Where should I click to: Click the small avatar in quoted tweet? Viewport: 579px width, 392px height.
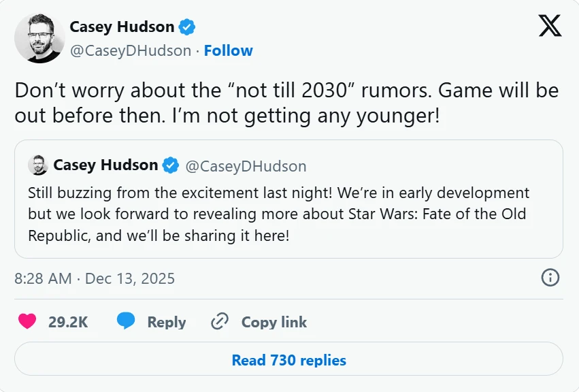(x=37, y=165)
